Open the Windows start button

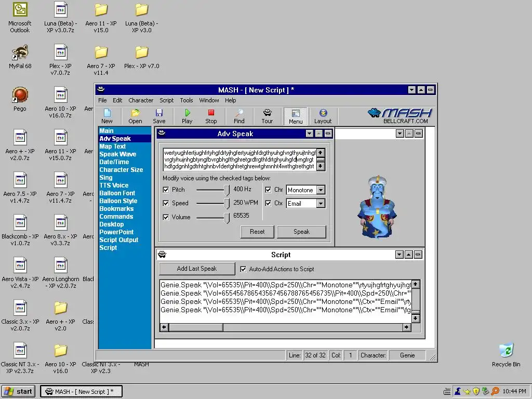(19, 391)
